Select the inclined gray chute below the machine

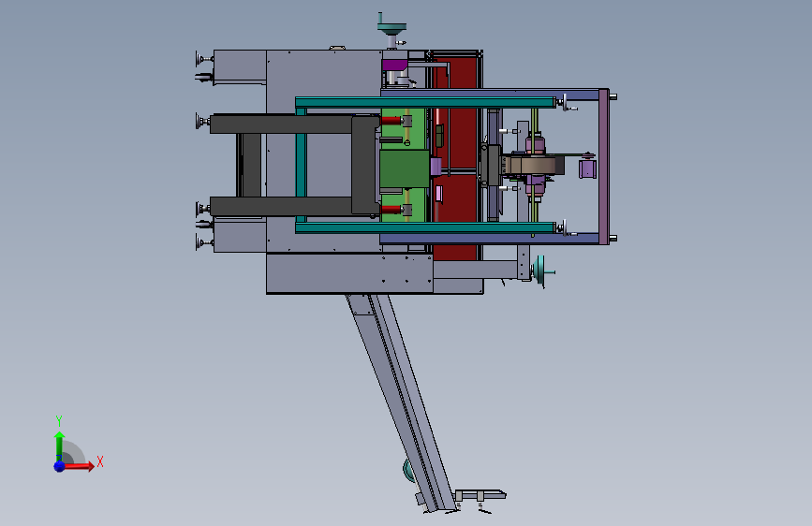tap(402, 402)
